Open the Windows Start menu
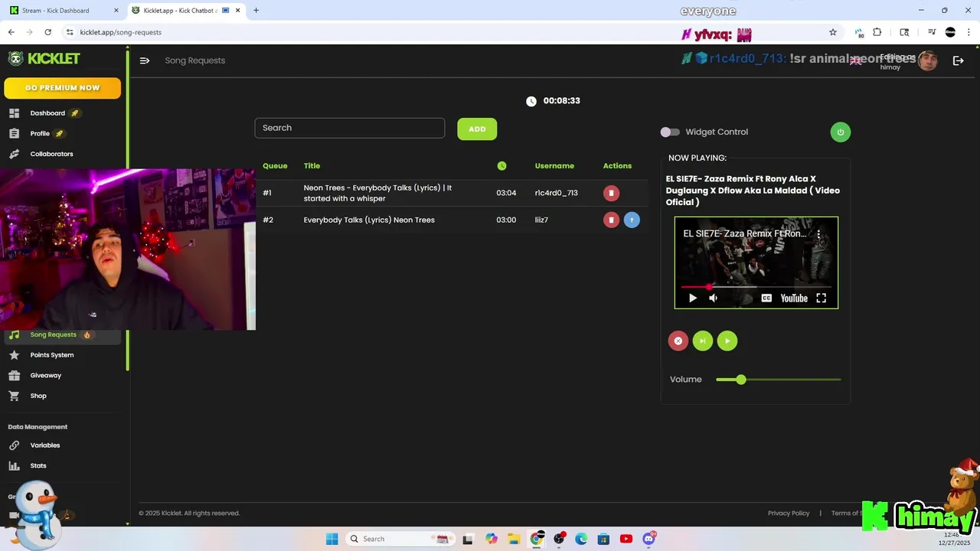980x551 pixels. click(332, 539)
